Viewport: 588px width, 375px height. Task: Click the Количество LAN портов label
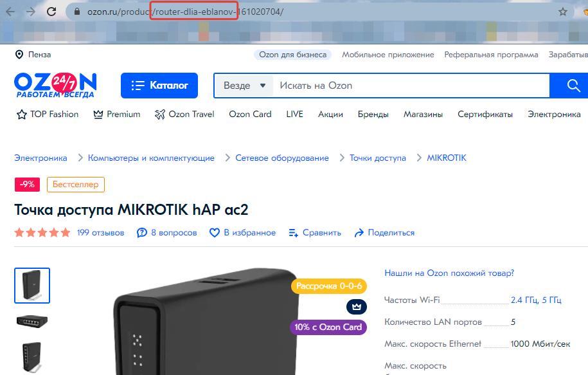(432, 322)
